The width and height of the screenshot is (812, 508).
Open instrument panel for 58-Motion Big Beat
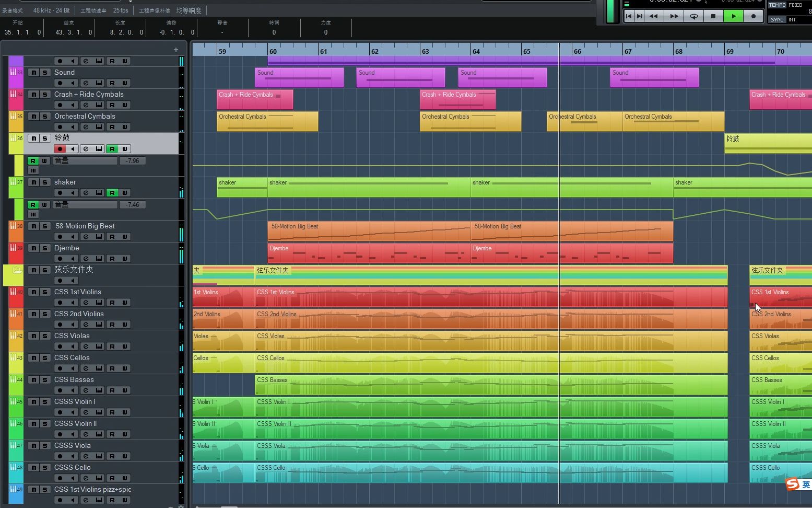click(99, 237)
